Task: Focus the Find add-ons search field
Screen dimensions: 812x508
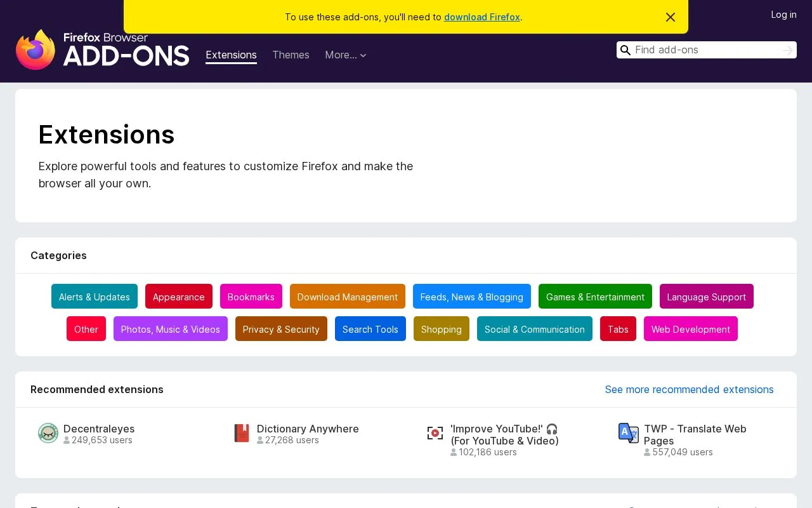Action: 707,50
